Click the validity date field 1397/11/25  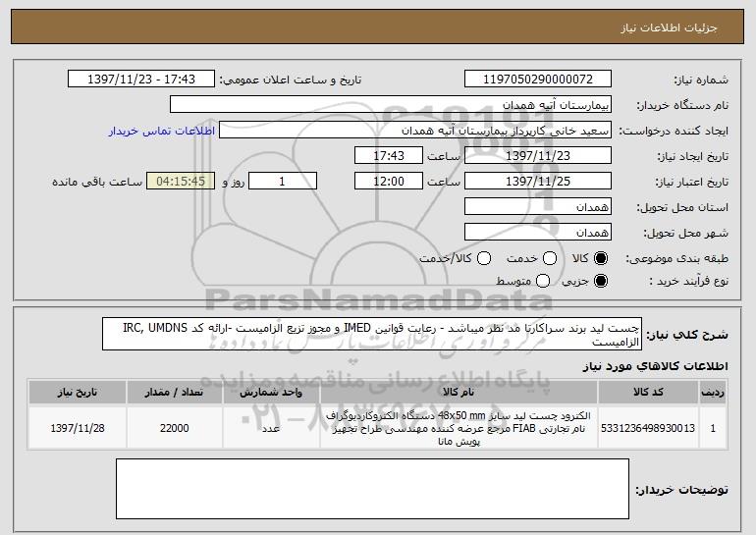(x=538, y=182)
